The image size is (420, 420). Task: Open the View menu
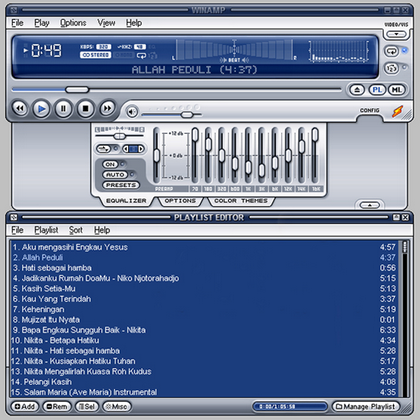(106, 23)
